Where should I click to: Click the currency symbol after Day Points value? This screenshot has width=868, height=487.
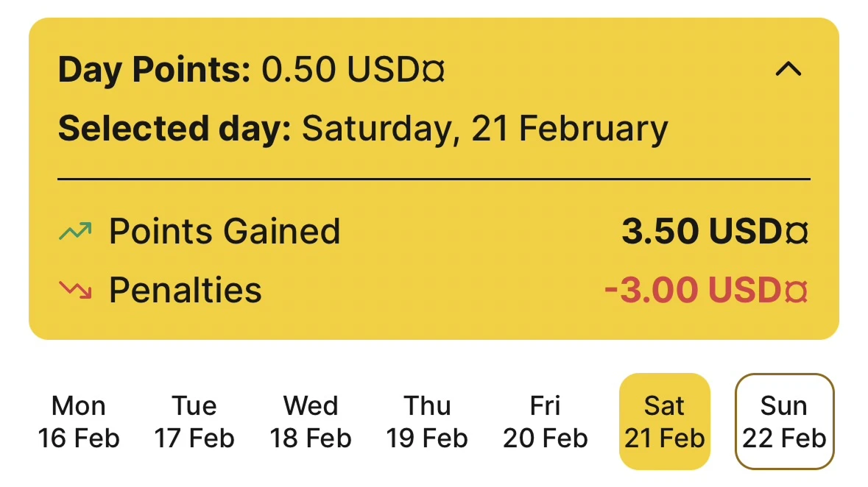(x=432, y=68)
